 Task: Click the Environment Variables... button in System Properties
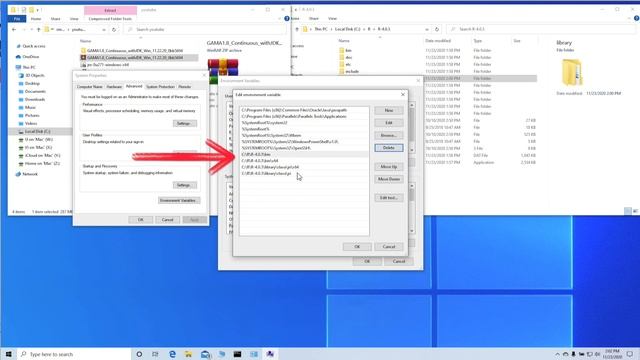179,200
